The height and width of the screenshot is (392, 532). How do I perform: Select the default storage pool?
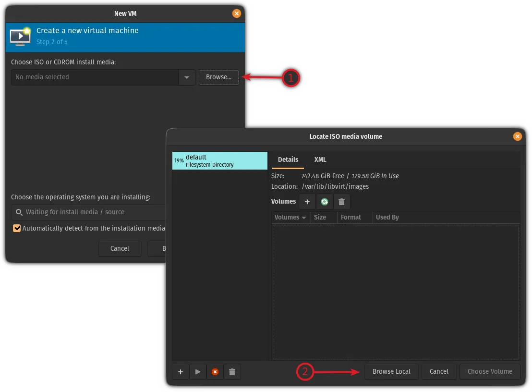(x=219, y=160)
